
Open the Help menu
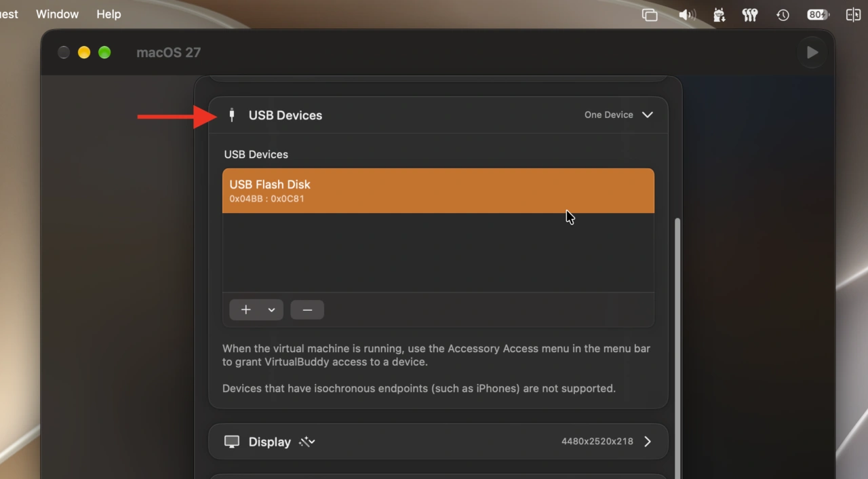tap(108, 14)
